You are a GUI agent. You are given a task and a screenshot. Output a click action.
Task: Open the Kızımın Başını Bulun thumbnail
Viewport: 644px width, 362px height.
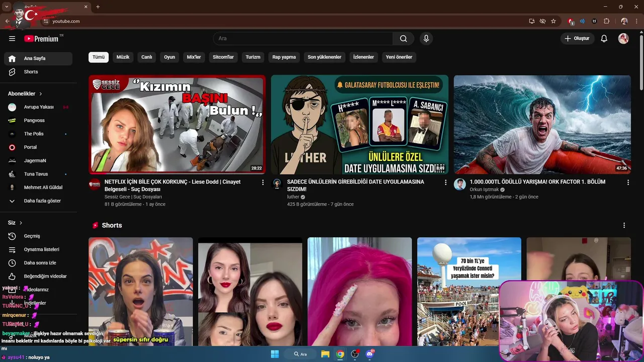coord(177,125)
